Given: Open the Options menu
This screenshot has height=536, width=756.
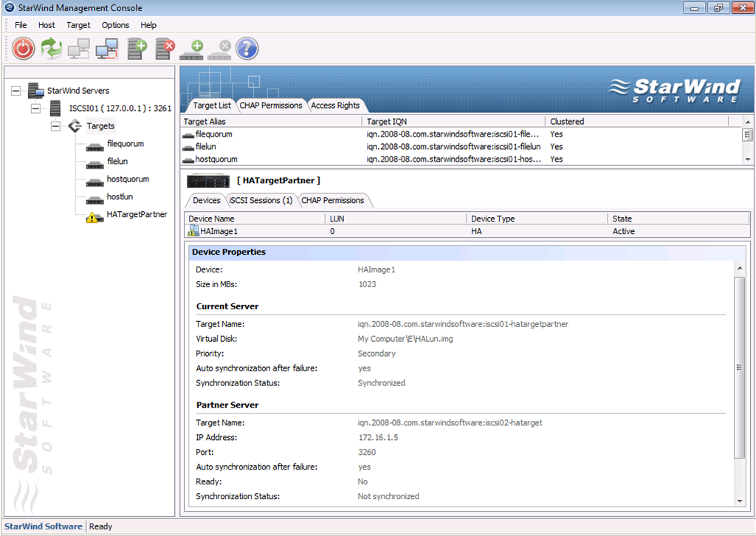Looking at the screenshot, I should pyautogui.click(x=115, y=25).
